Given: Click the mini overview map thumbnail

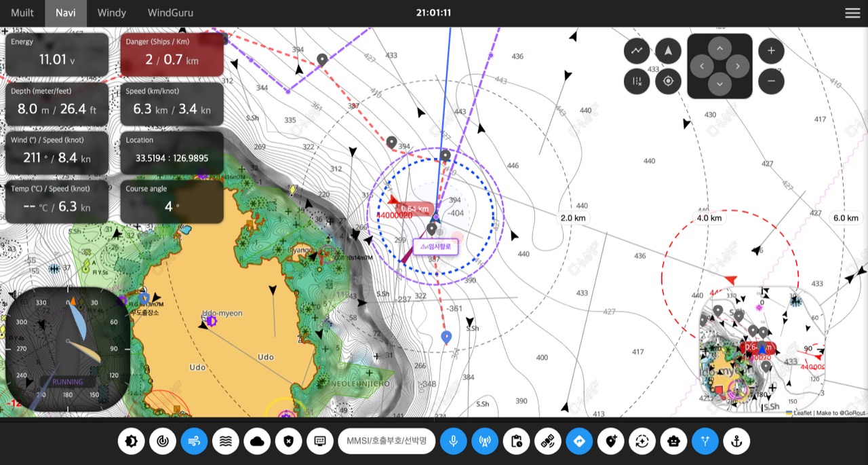Looking at the screenshot, I should pyautogui.click(x=762, y=348).
